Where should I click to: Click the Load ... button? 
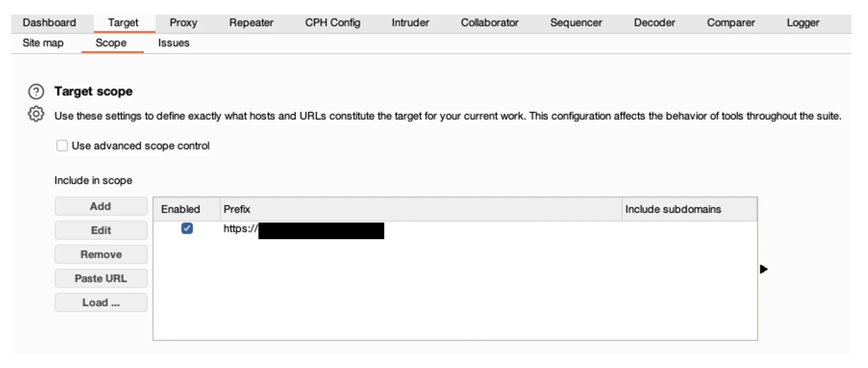tap(101, 302)
